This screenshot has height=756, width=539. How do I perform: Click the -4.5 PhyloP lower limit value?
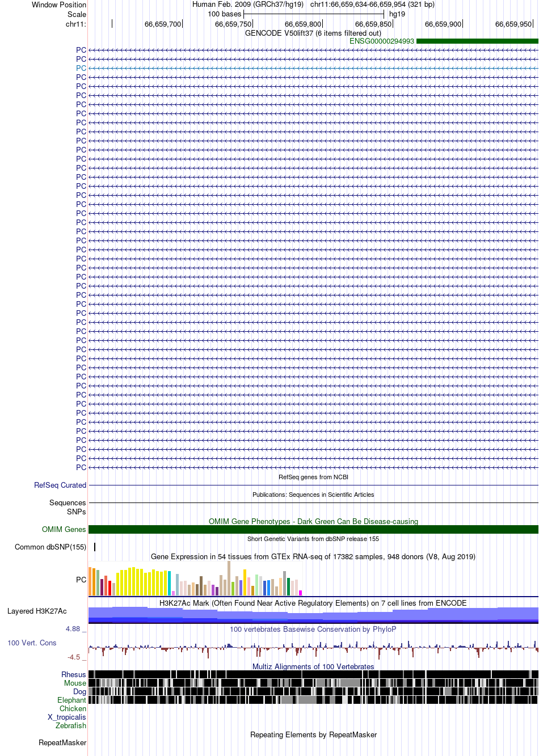[x=74, y=657]
